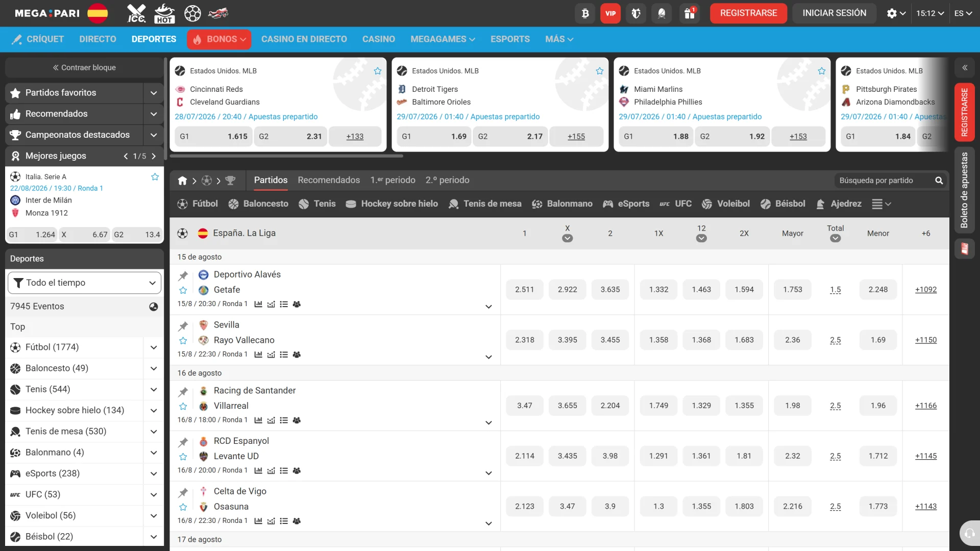
Task: Click the search magnifier icon
Action: [939, 181]
